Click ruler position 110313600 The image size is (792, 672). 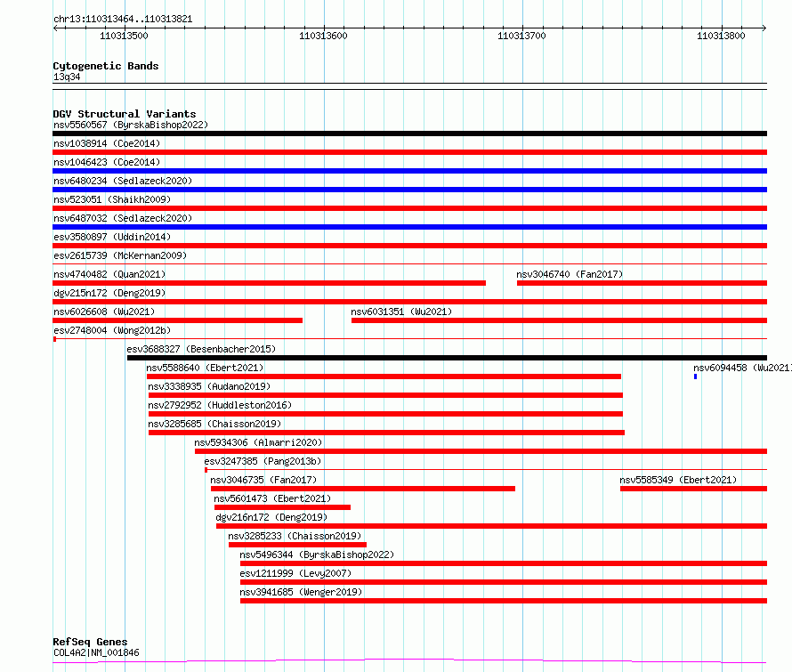click(323, 36)
